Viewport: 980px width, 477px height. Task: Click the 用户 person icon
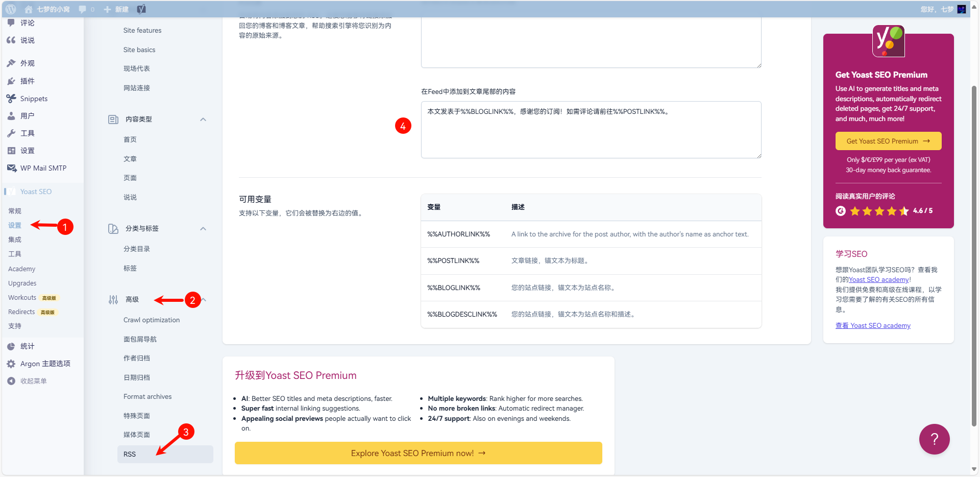pyautogui.click(x=11, y=116)
